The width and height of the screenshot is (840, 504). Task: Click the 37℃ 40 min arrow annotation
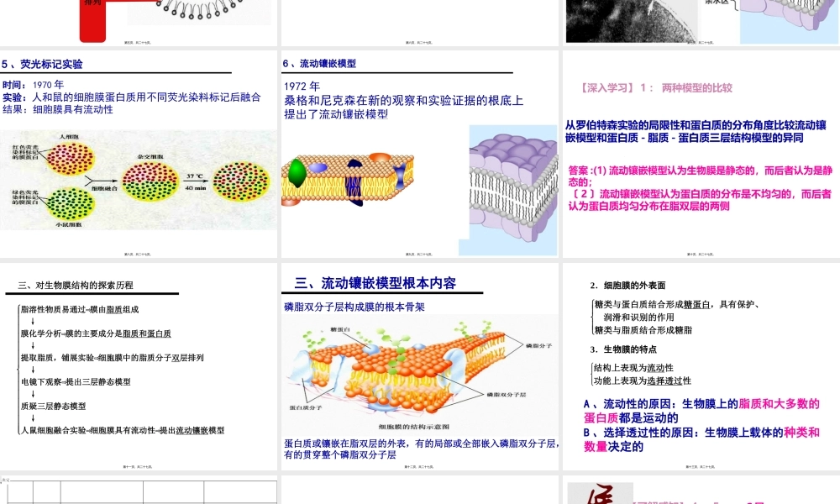tap(194, 181)
